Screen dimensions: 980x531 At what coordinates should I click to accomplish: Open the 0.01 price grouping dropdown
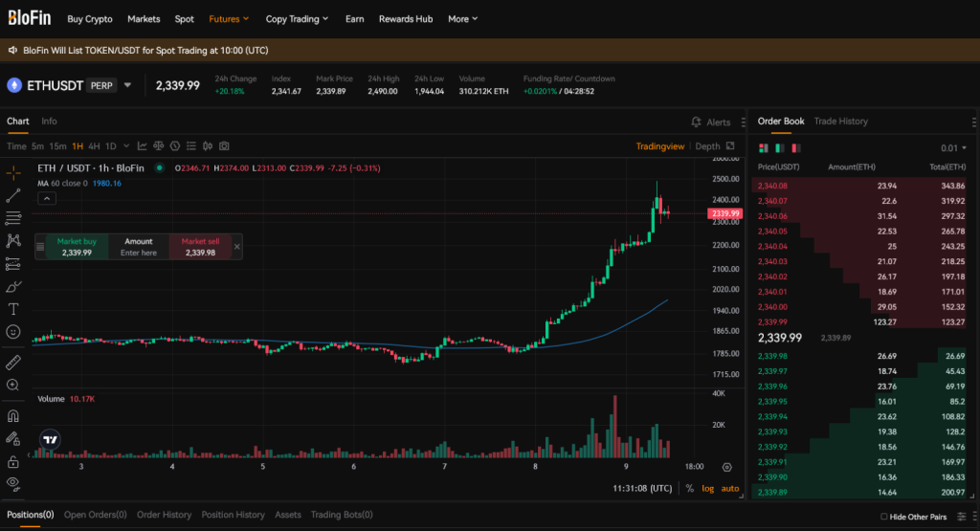953,148
